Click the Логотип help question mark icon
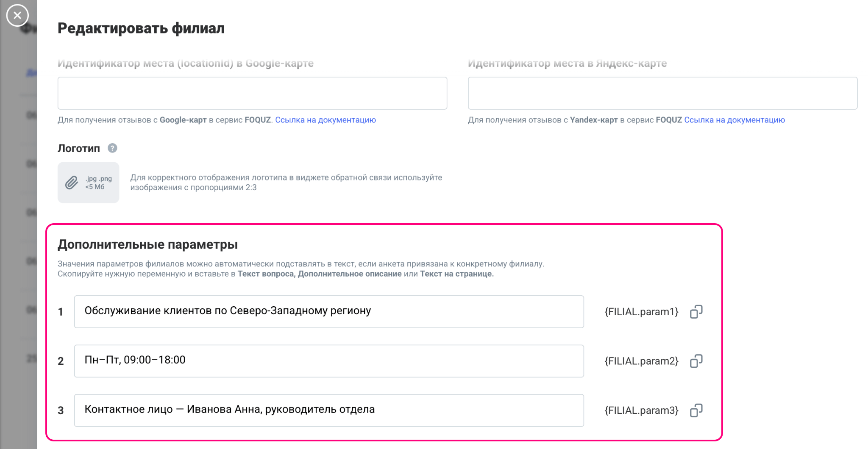868x449 pixels. [112, 148]
